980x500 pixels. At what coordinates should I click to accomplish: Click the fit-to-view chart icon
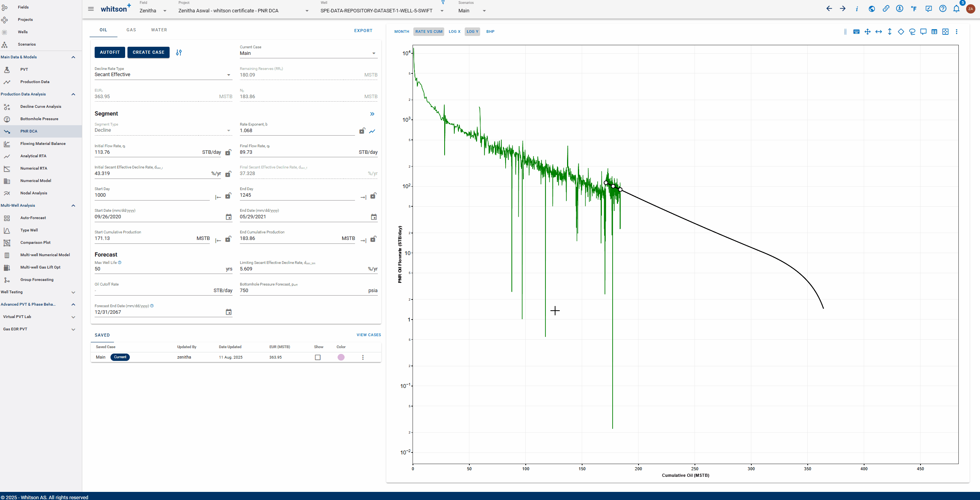pyautogui.click(x=946, y=32)
